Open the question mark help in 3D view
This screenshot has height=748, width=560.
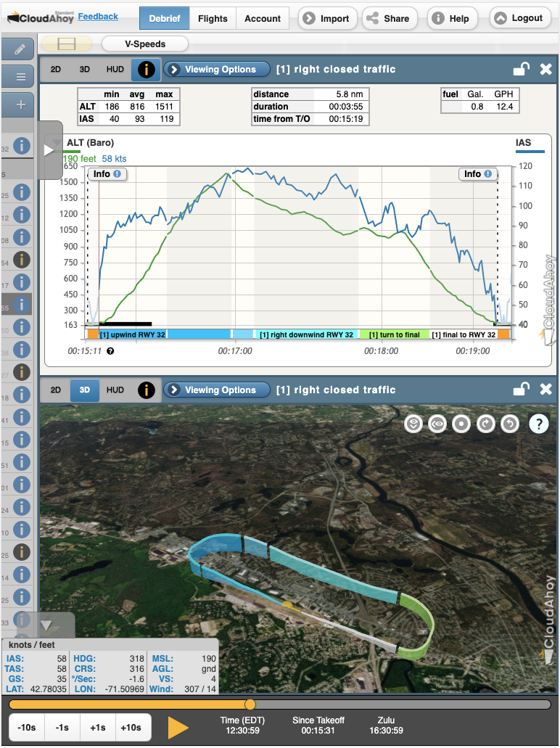[x=538, y=424]
